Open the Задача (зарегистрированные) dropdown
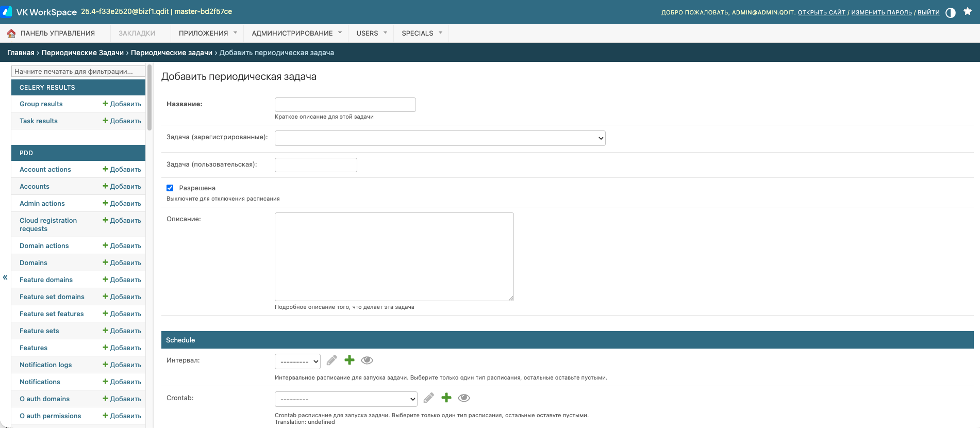Image resolution: width=980 pixels, height=428 pixels. click(x=440, y=138)
